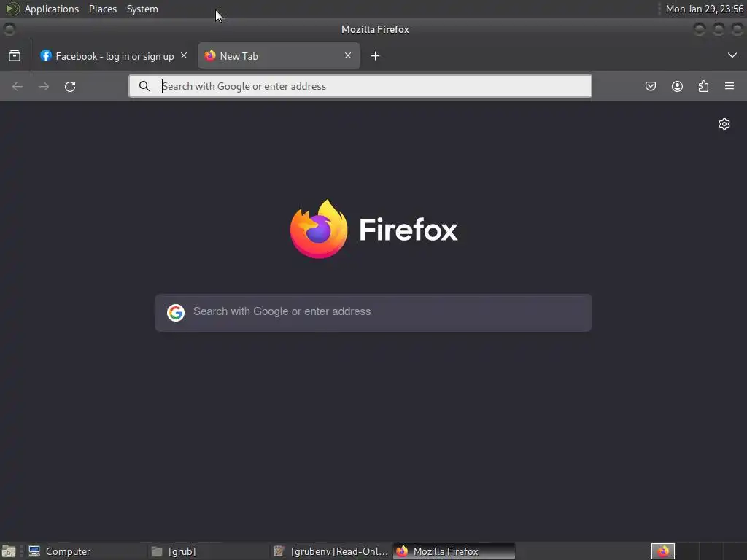Switch to grub folder window in taskbar
747x560 pixels.
tap(208, 551)
